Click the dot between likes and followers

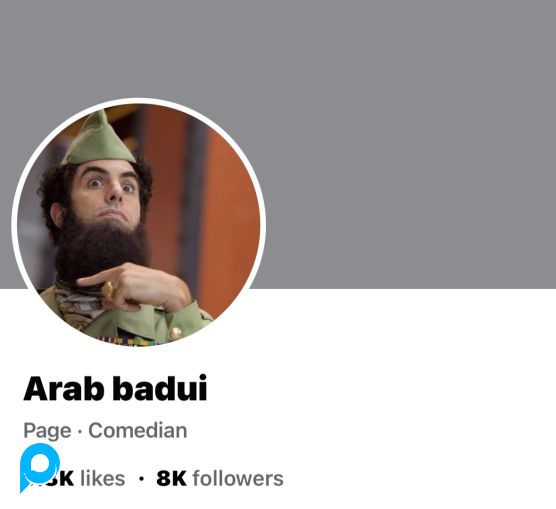141,479
